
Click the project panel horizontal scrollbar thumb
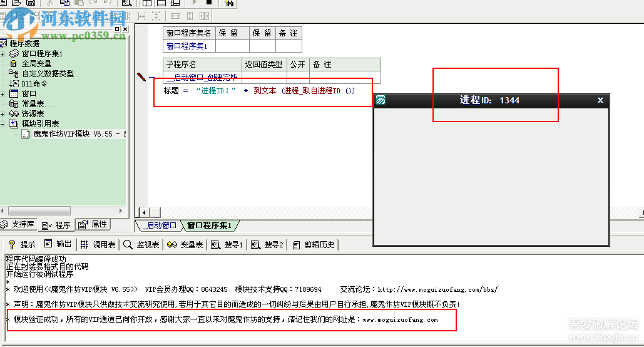(x=39, y=211)
